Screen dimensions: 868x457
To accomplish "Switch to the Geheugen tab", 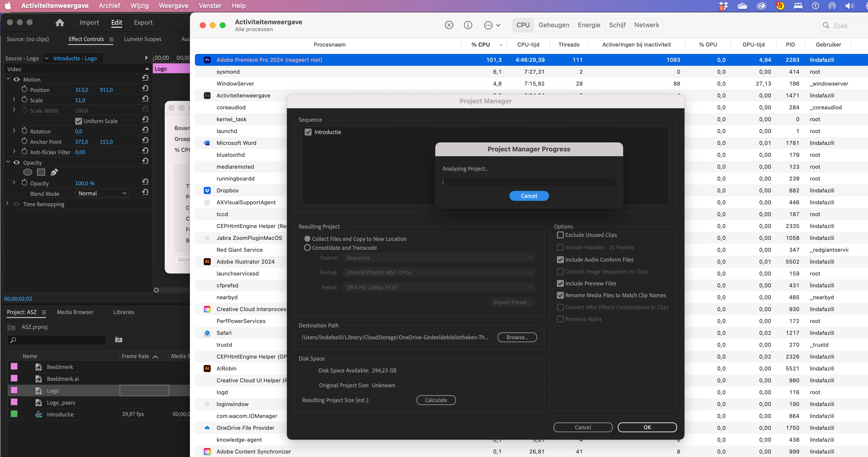I will tap(554, 25).
